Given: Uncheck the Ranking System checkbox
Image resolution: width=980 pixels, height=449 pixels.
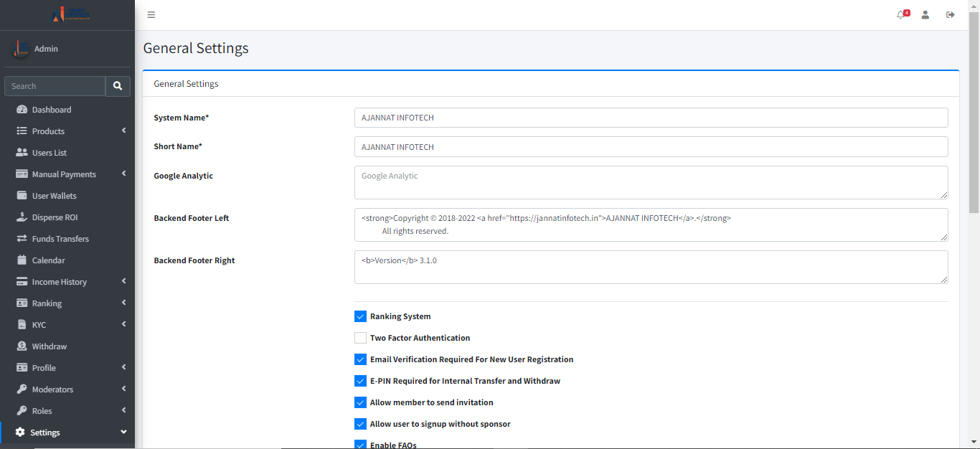Looking at the screenshot, I should click(360, 316).
